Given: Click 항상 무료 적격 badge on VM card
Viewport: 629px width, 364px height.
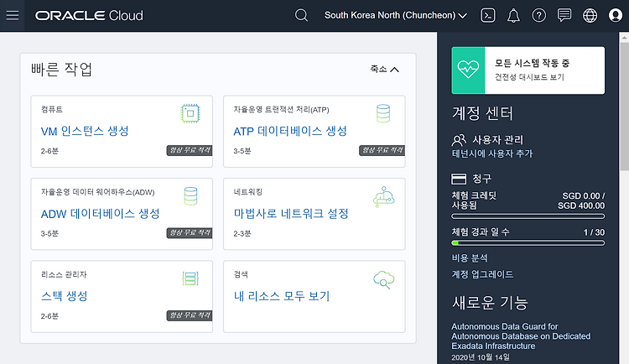Looking at the screenshot, I should 190,150.
